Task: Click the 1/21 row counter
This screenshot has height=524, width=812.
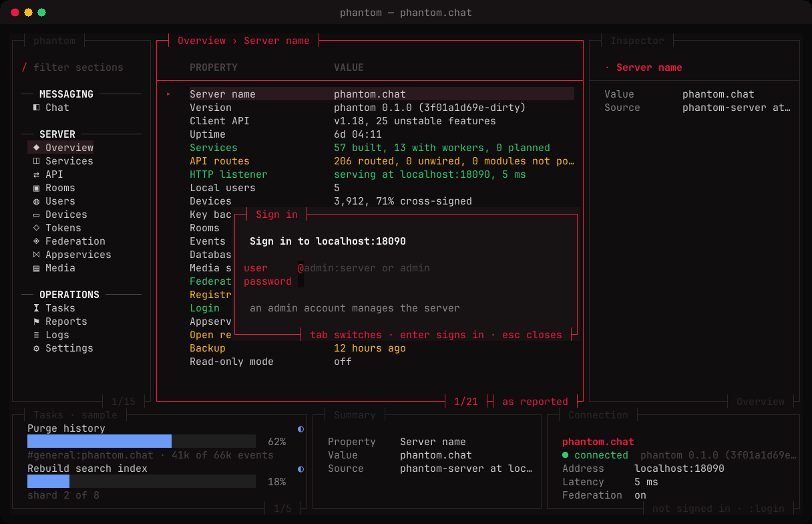Action: [466, 402]
